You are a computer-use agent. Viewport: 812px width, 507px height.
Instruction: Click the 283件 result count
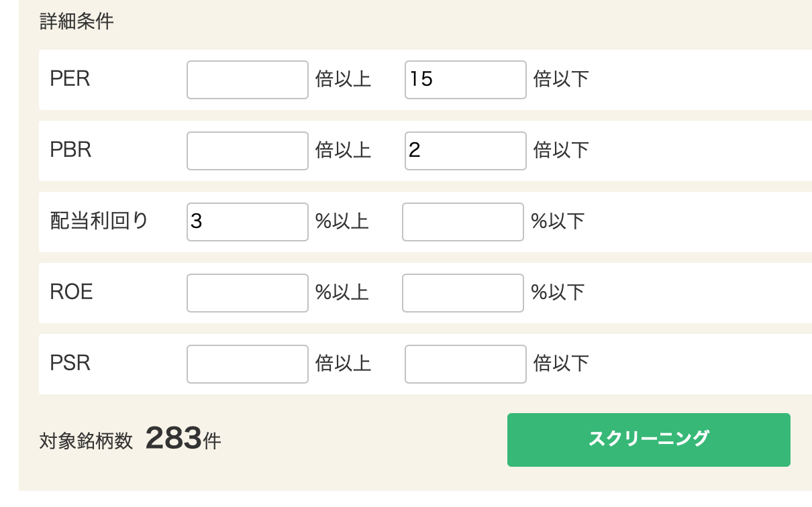[183, 439]
